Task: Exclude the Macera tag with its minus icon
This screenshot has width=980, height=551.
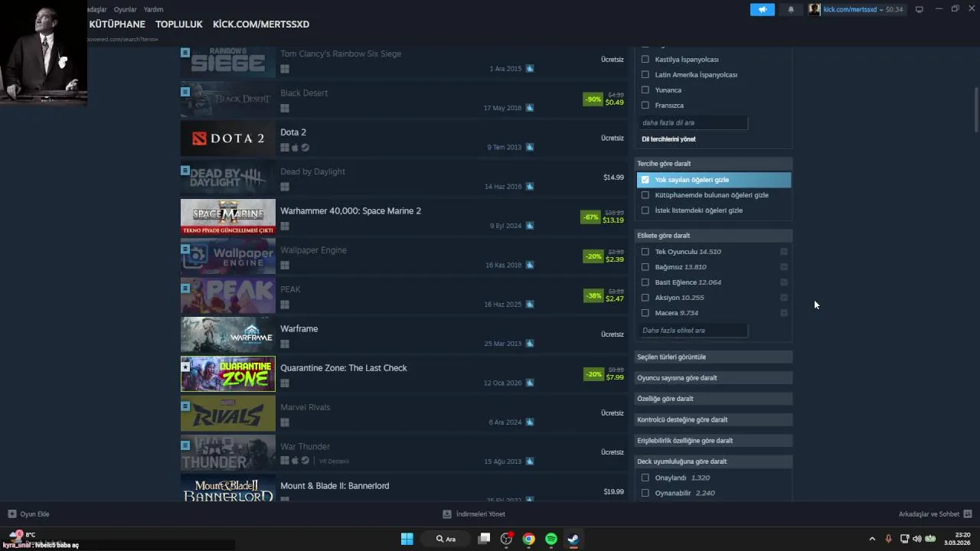Action: pos(784,313)
